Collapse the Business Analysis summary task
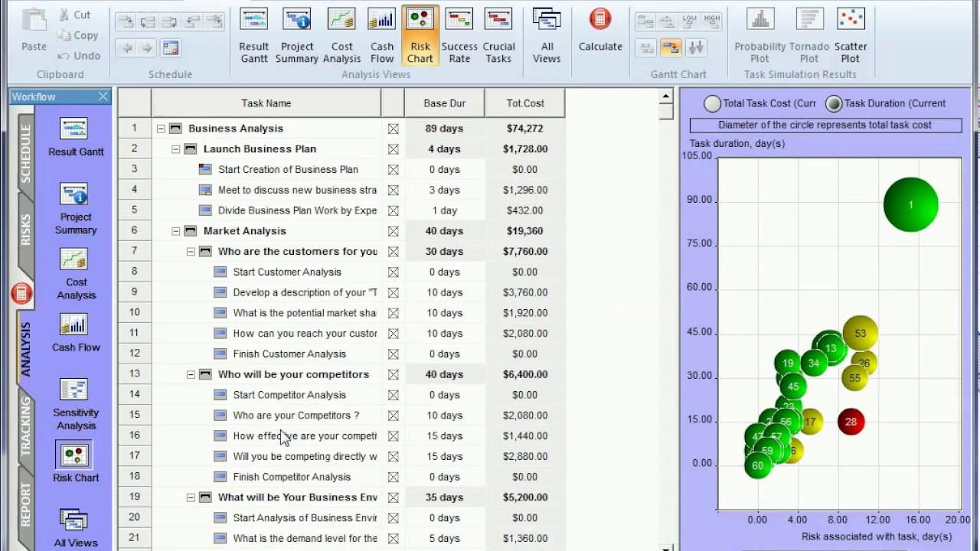The width and height of the screenshot is (980, 551). pyautogui.click(x=161, y=129)
